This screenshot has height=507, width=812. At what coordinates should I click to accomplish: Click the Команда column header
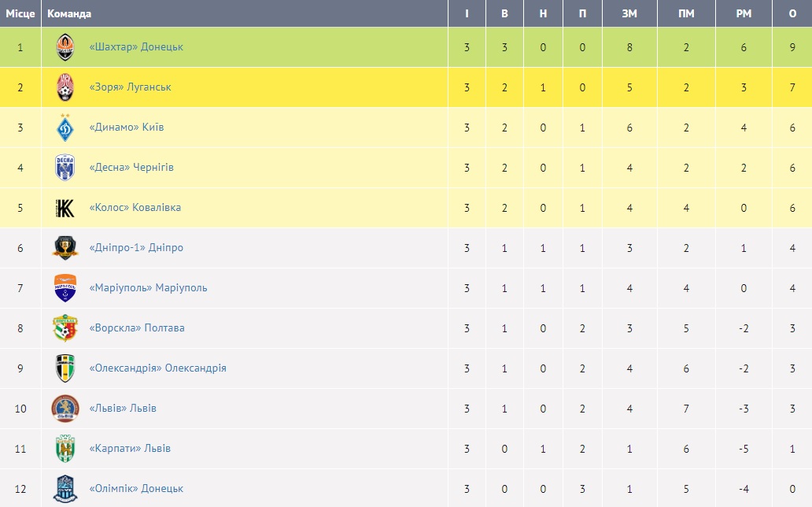tap(69, 13)
